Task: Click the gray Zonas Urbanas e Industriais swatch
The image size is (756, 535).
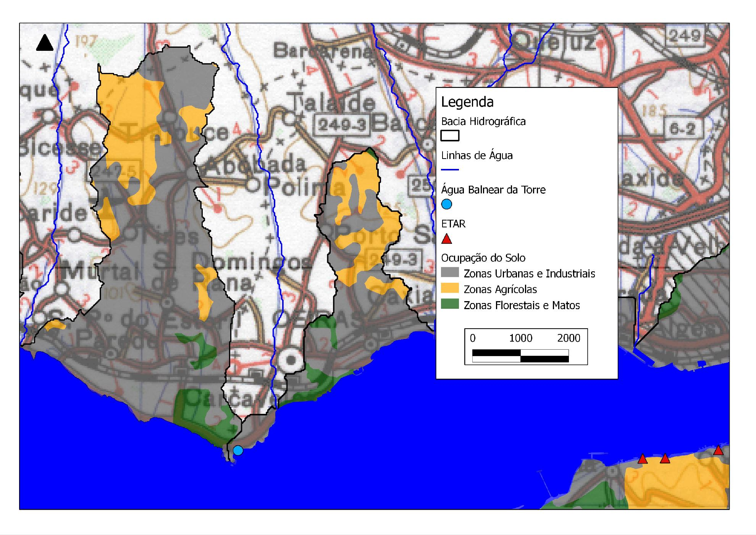Action: [x=450, y=272]
